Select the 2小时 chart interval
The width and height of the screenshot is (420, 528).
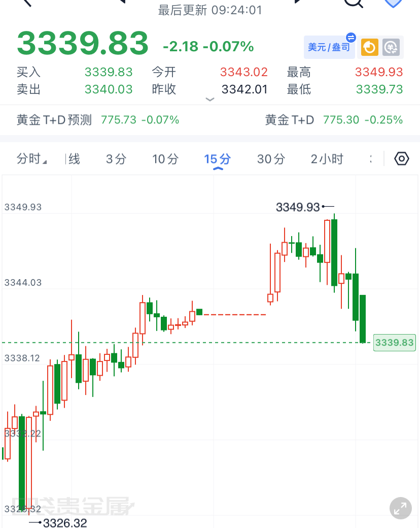[x=327, y=159]
